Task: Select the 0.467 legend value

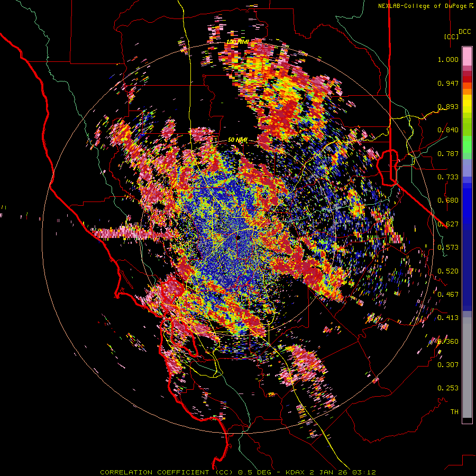Action: point(448,295)
